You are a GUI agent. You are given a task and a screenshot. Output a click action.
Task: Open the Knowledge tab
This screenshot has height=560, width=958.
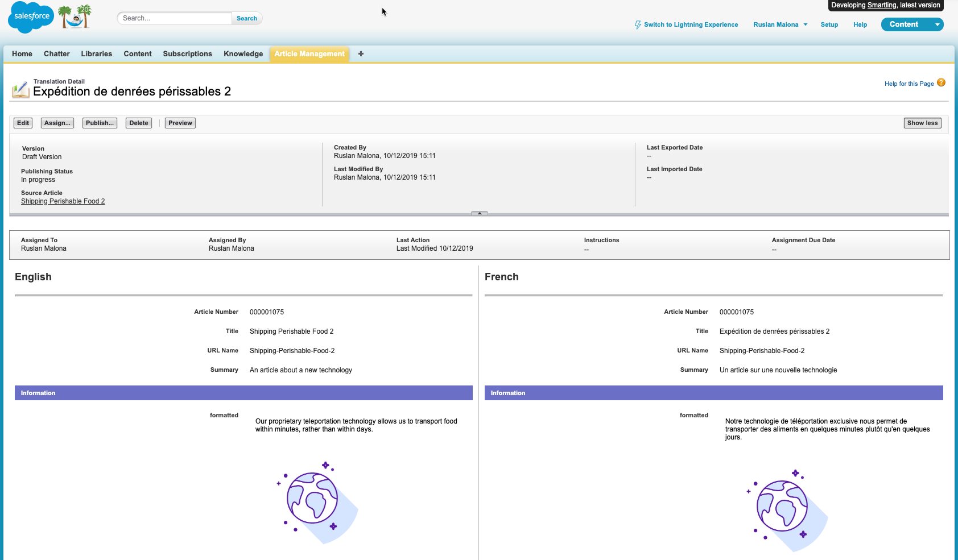(243, 54)
